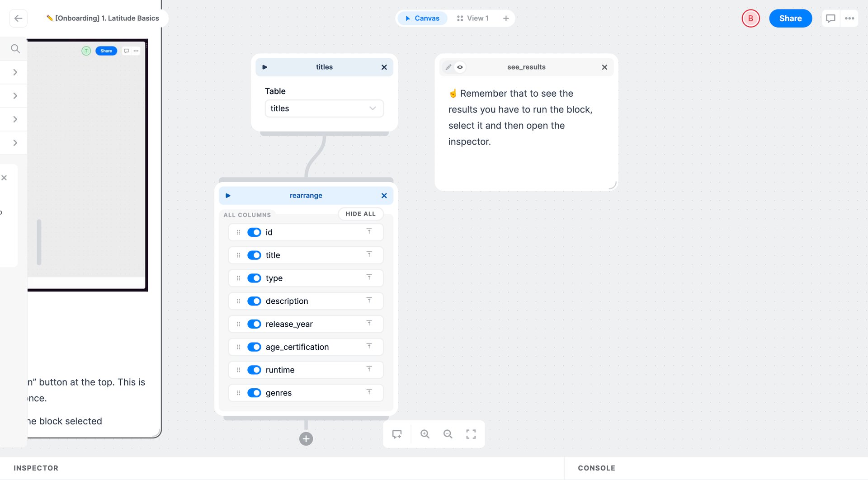Disable the genres column

tap(254, 393)
